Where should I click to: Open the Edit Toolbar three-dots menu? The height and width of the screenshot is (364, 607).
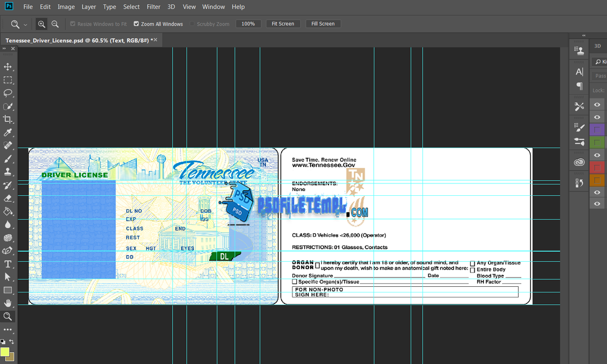(8, 329)
